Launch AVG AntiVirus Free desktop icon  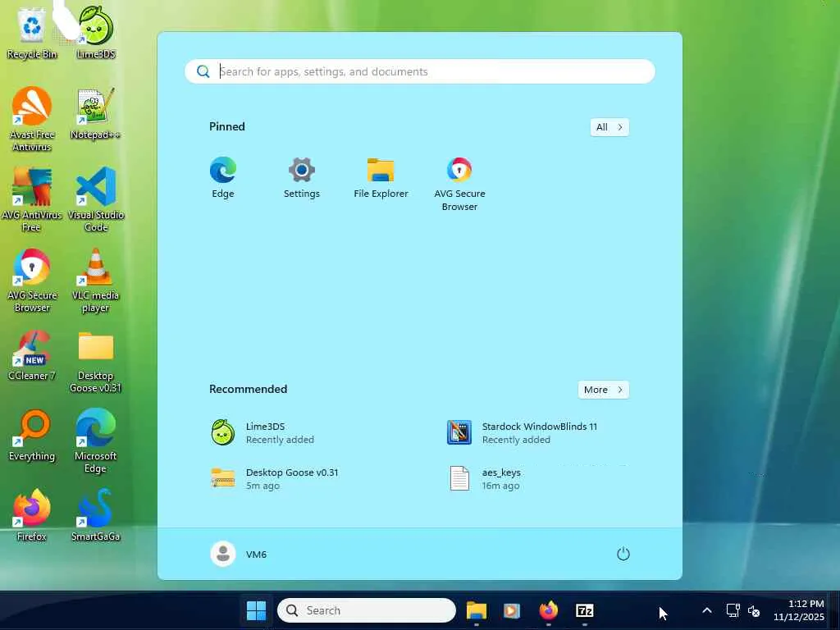(32, 199)
